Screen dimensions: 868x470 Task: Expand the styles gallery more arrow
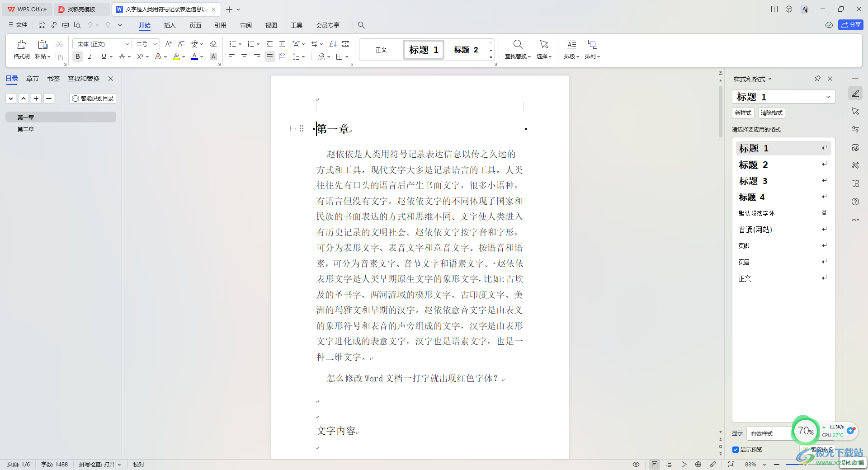click(x=491, y=57)
